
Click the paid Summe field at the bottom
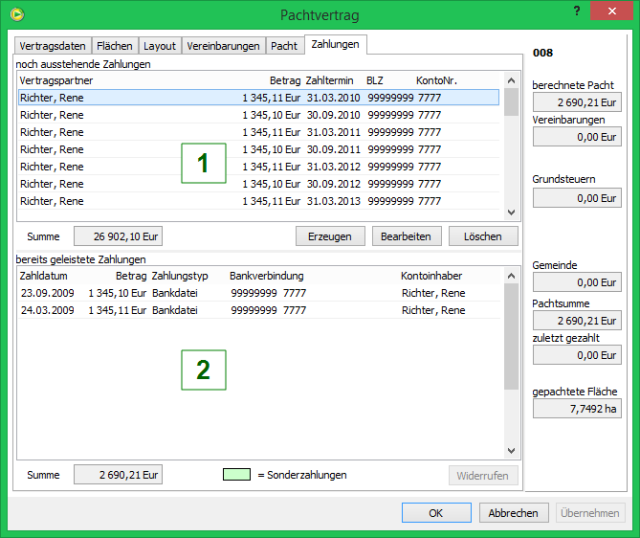point(118,475)
